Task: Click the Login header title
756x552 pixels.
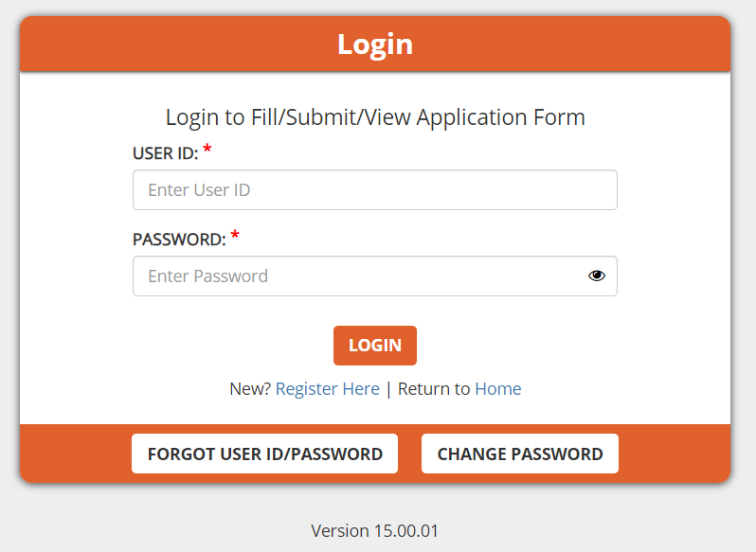Action: coord(375,45)
